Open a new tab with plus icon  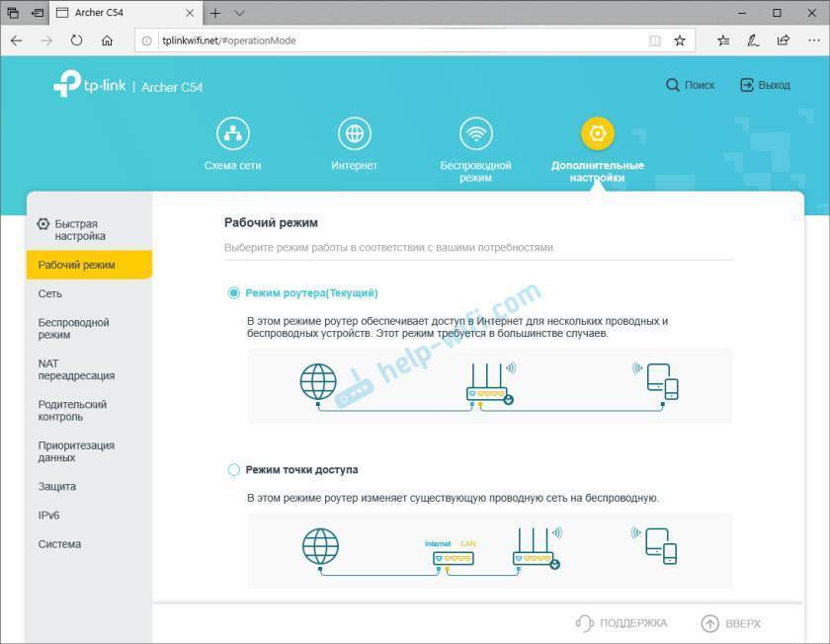(215, 13)
